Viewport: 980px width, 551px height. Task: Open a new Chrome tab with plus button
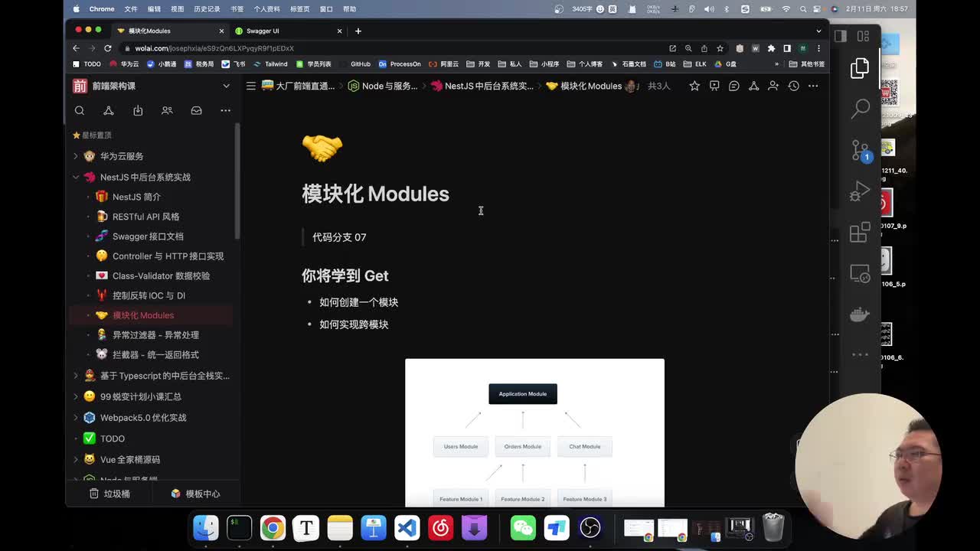point(358,31)
